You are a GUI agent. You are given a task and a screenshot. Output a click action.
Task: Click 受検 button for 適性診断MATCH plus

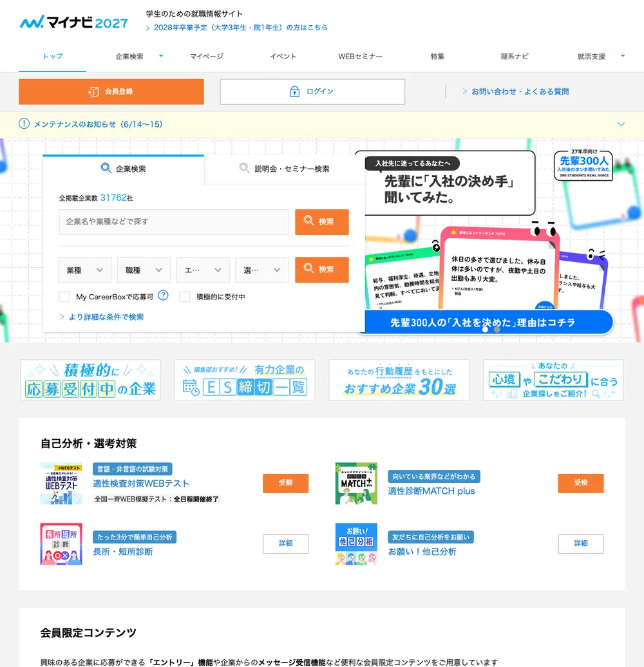tap(581, 483)
